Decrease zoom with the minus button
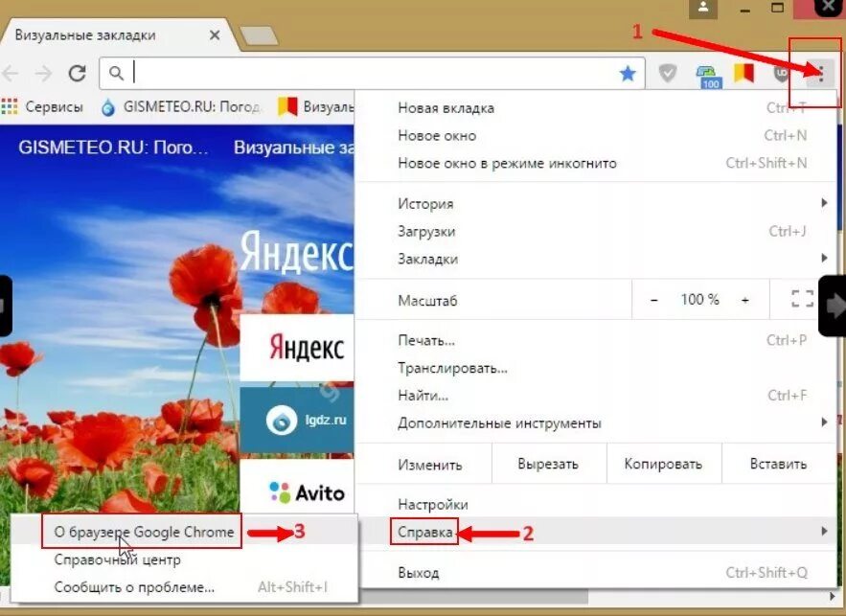The image size is (846, 616). (654, 300)
